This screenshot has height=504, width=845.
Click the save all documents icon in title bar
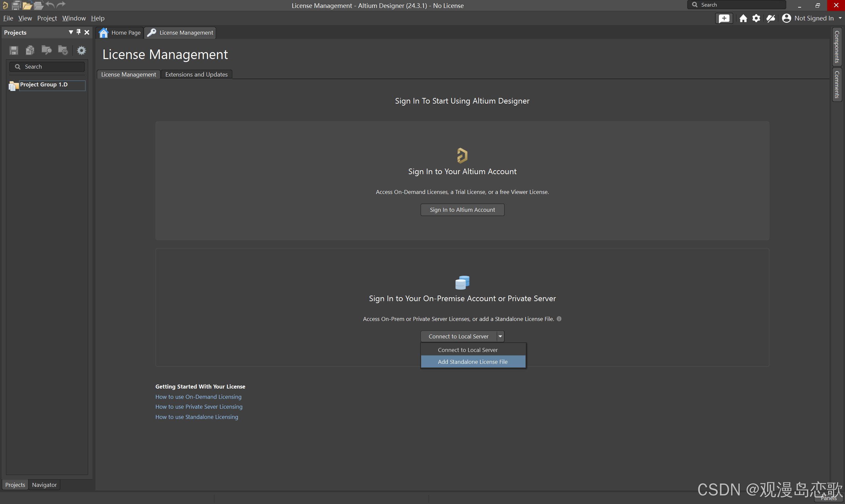[16, 5]
